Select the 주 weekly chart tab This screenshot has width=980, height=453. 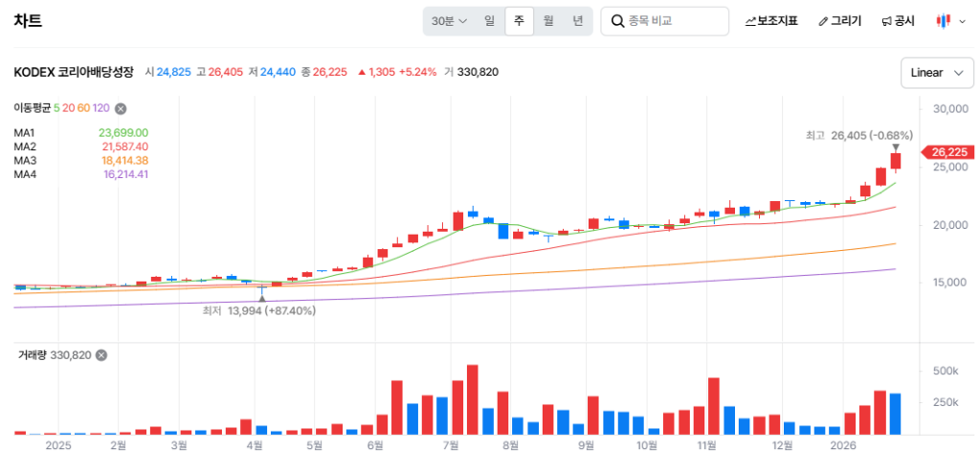click(519, 21)
